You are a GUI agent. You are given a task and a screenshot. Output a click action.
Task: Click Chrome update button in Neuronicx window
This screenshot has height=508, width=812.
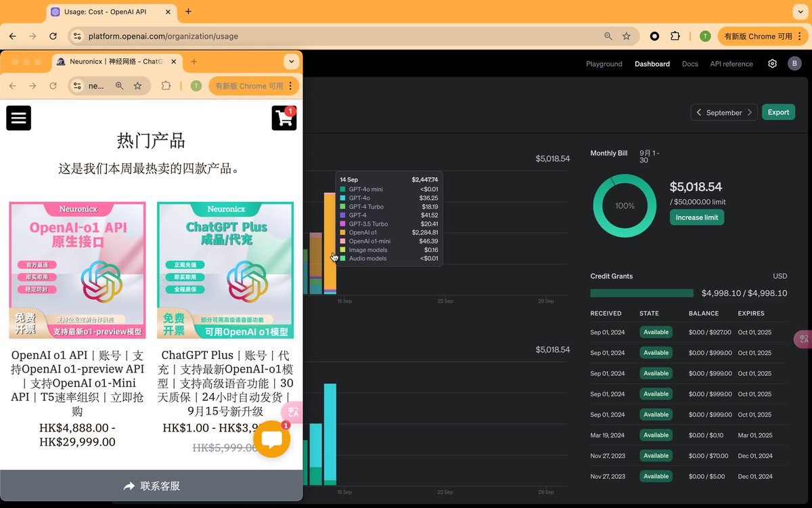pos(254,86)
